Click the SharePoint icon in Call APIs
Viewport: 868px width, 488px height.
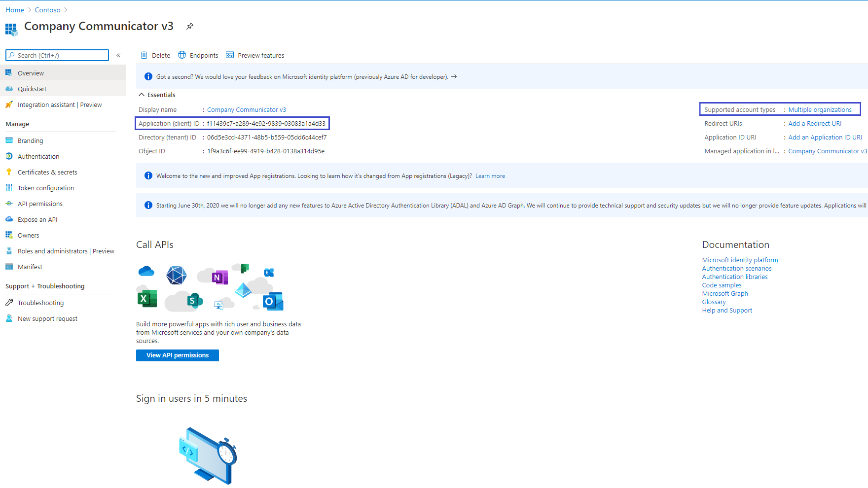click(195, 300)
